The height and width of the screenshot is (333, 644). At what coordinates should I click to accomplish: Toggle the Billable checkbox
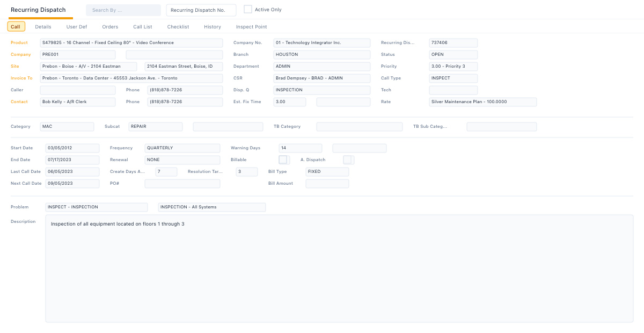click(x=284, y=160)
